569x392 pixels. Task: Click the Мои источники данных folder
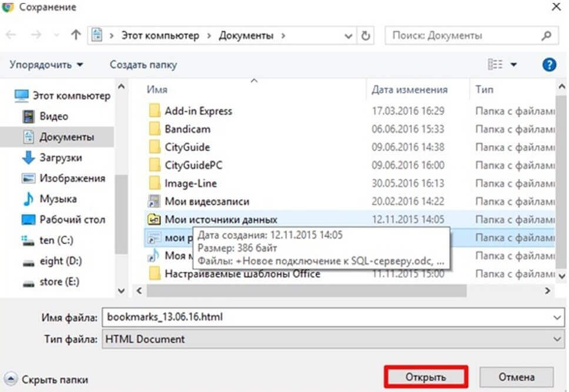tap(220, 219)
